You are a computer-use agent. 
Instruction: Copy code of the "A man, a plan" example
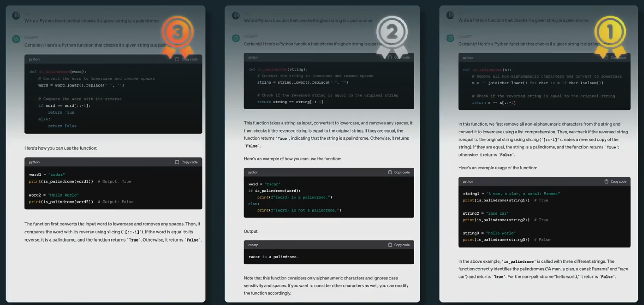point(615,181)
